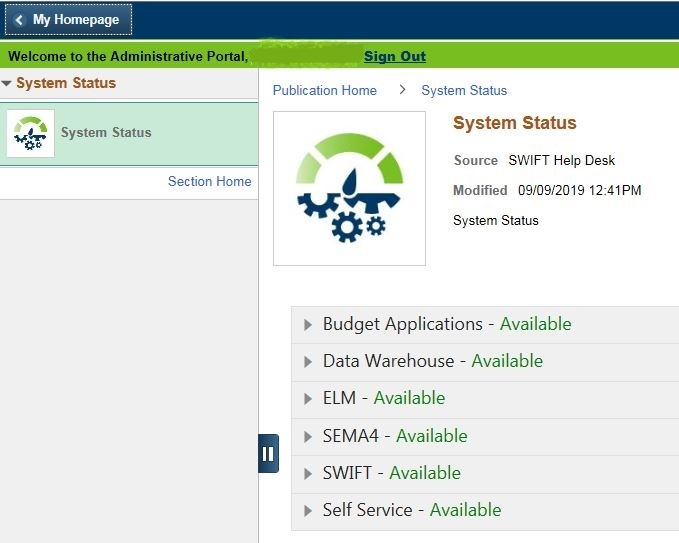The height and width of the screenshot is (543, 679).
Task: Click the small System Status sidebar icon
Action: tap(30, 133)
